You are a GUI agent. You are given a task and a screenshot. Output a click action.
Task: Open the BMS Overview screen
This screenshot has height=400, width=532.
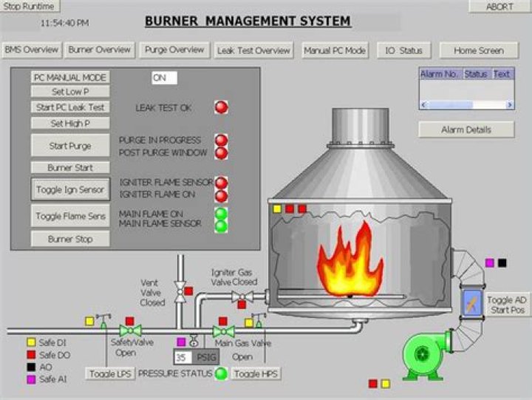pos(32,50)
